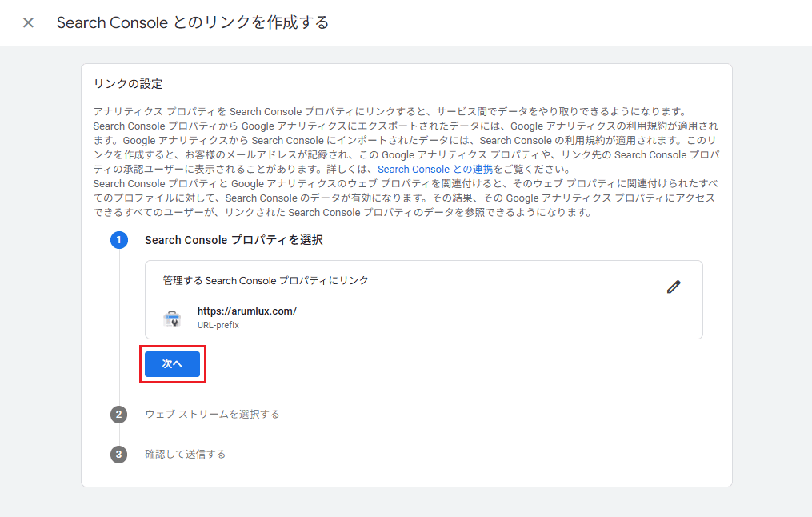Expand the 確認して送信する step
812x517 pixels.
(x=185, y=454)
